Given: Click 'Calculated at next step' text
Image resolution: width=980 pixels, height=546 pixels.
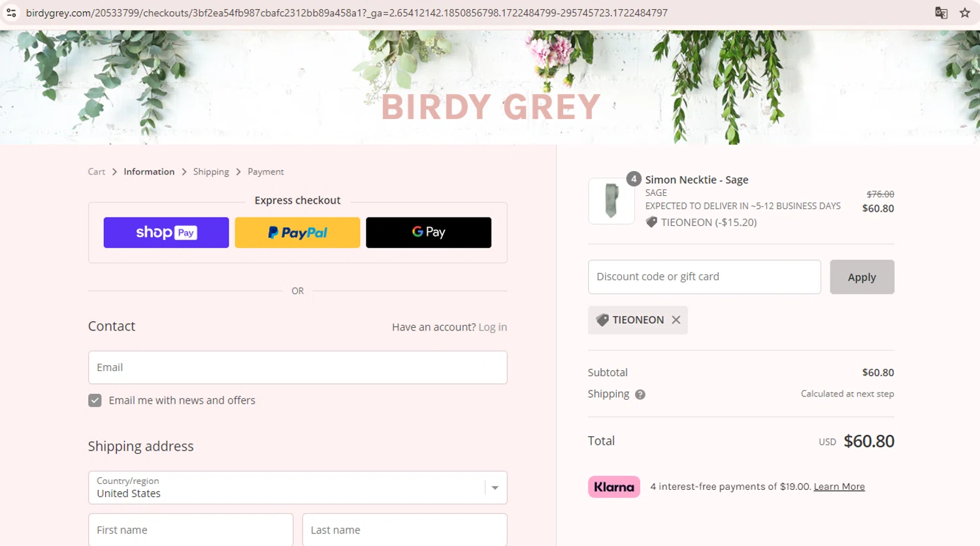Looking at the screenshot, I should pyautogui.click(x=847, y=394).
